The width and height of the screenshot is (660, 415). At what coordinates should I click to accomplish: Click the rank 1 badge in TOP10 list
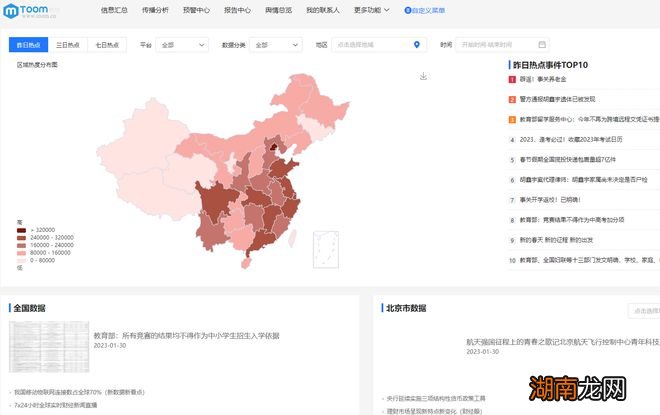click(x=512, y=80)
